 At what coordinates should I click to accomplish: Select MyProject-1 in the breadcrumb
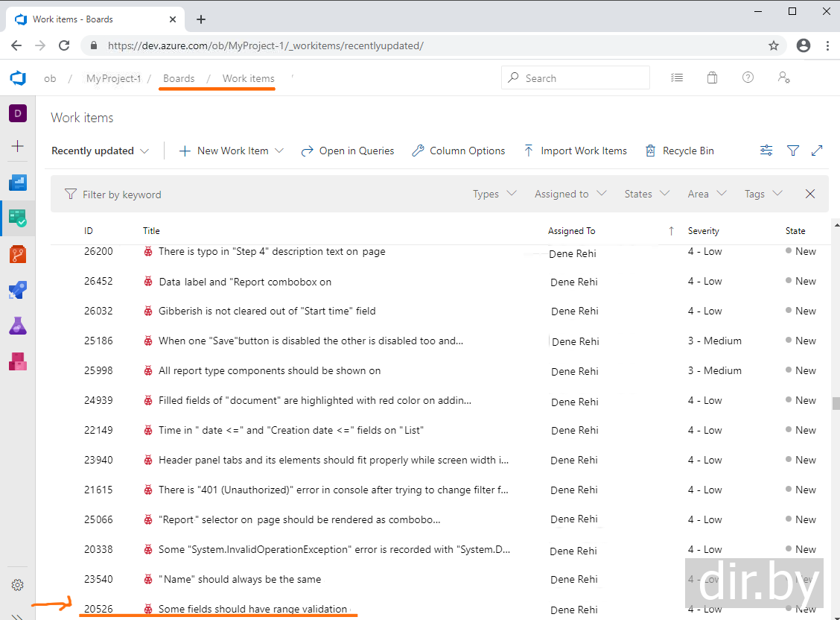point(113,78)
